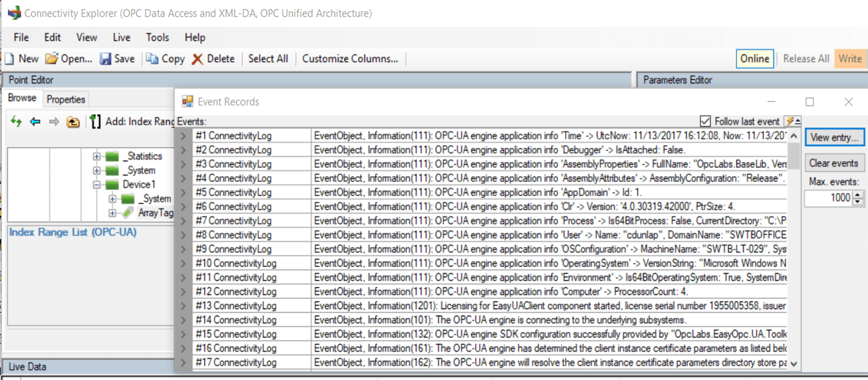Screen dimensions: 868x380
Task: Toggle the Write mode button
Action: tap(851, 58)
